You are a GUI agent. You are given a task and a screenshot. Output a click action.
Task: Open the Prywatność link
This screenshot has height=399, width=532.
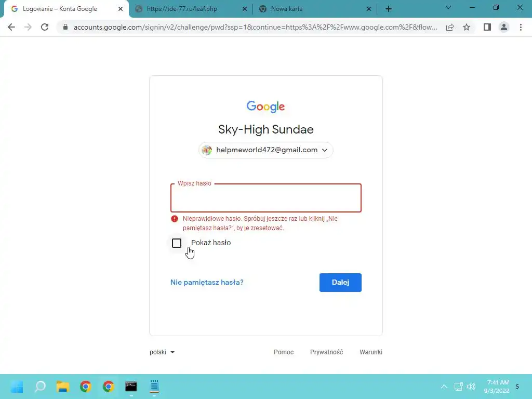tap(326, 352)
